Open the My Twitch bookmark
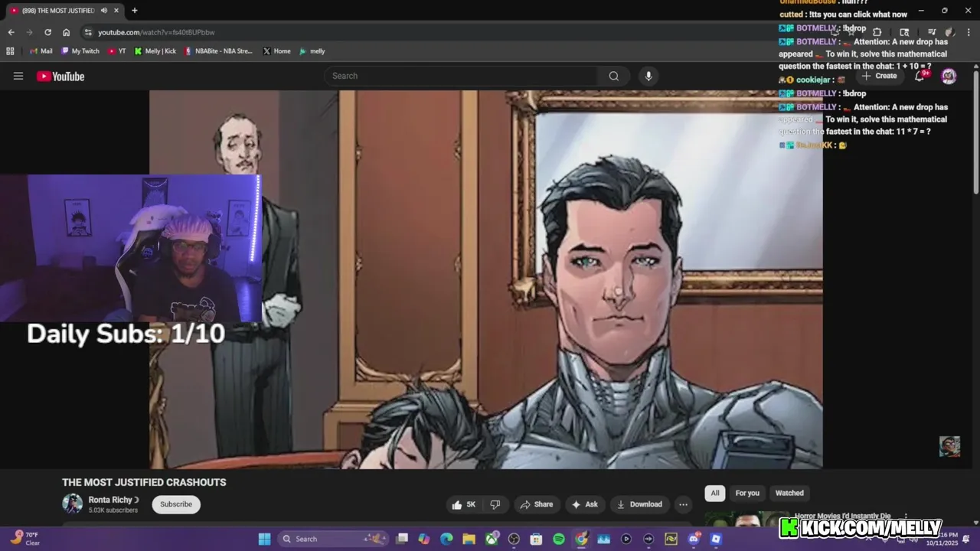Screen dimensions: 980x551 80,51
